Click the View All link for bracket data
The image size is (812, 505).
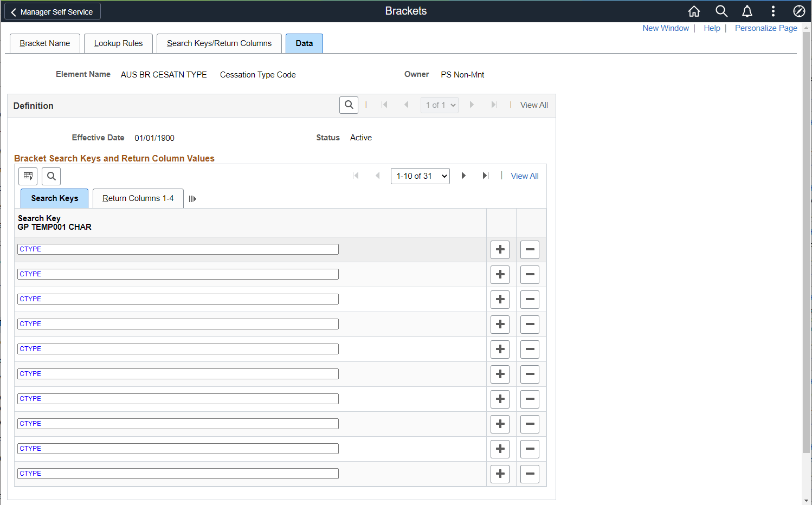click(524, 176)
